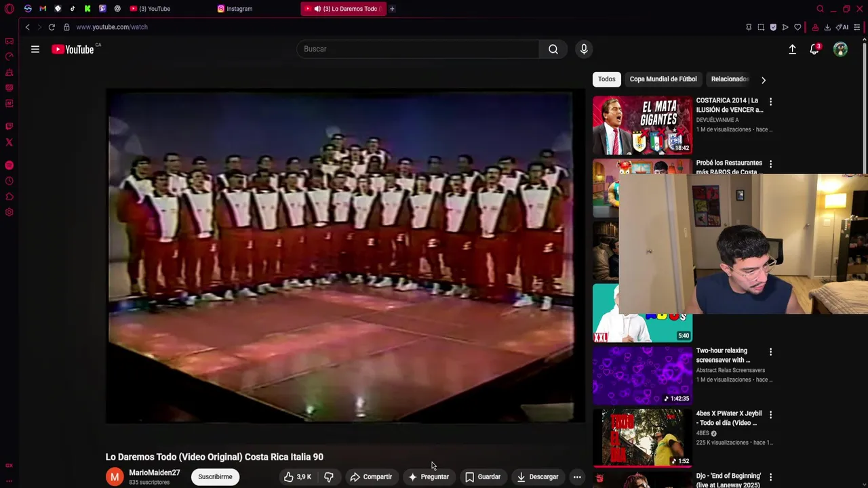Click the YouTube search magnifier button
This screenshot has height=488, width=868.
tap(553, 49)
